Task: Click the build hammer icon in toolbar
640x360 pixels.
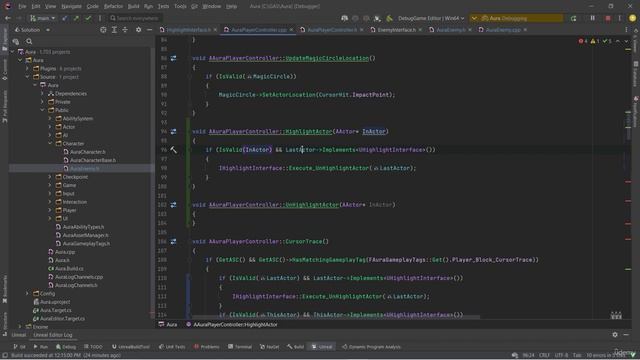Action: pos(390,18)
